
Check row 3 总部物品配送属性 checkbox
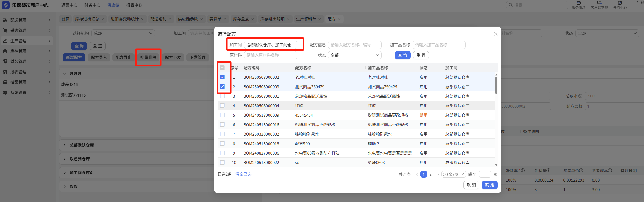tap(222, 96)
